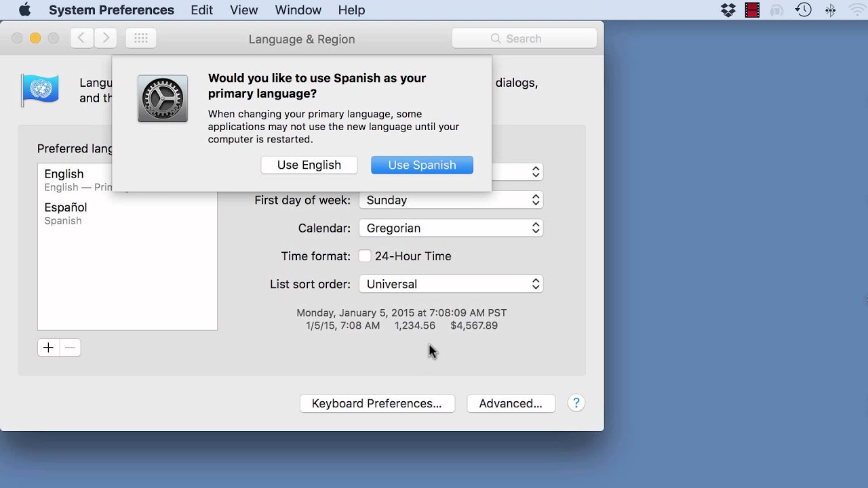Click the List sort order label
The height and width of the screenshot is (488, 868).
pyautogui.click(x=310, y=284)
